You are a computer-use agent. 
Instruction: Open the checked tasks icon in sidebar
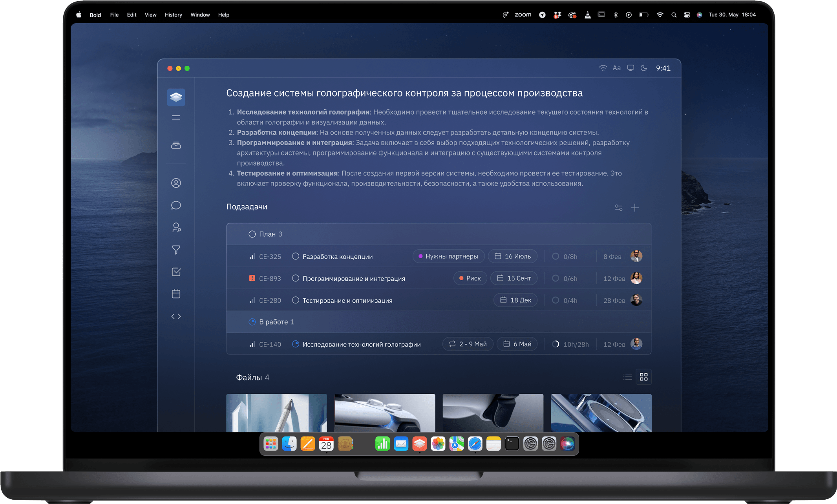pos(176,272)
